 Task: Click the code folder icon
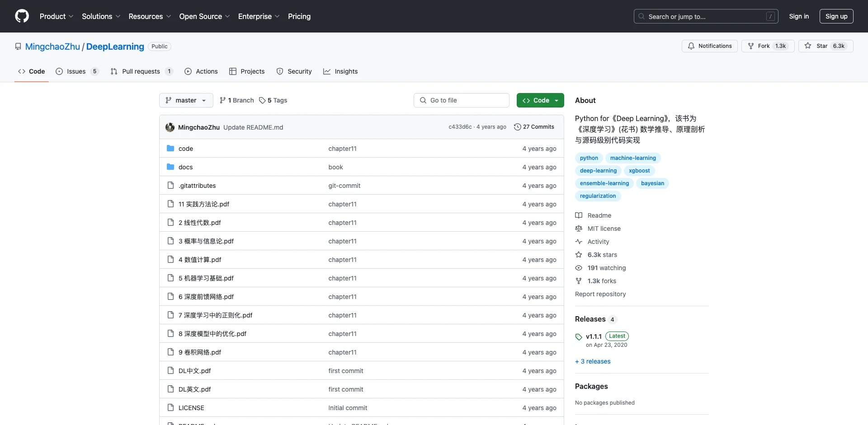pos(170,148)
